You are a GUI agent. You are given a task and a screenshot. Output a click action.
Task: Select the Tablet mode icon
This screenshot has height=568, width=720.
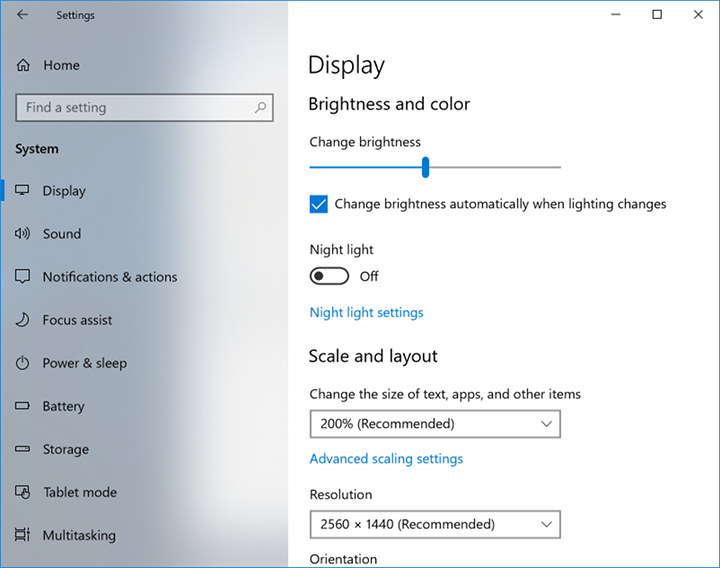coord(22,492)
